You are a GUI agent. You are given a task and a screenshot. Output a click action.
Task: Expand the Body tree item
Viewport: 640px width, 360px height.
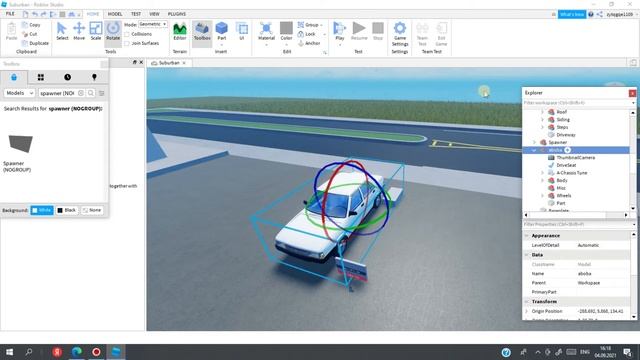(542, 180)
